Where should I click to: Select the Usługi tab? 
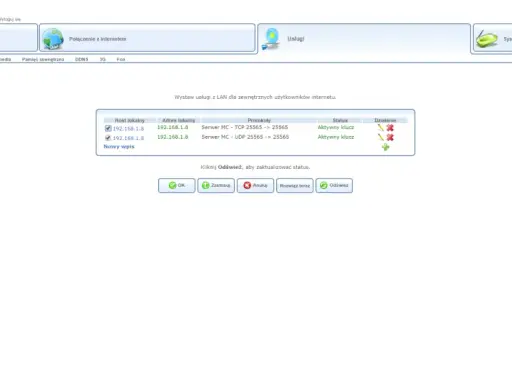364,39
